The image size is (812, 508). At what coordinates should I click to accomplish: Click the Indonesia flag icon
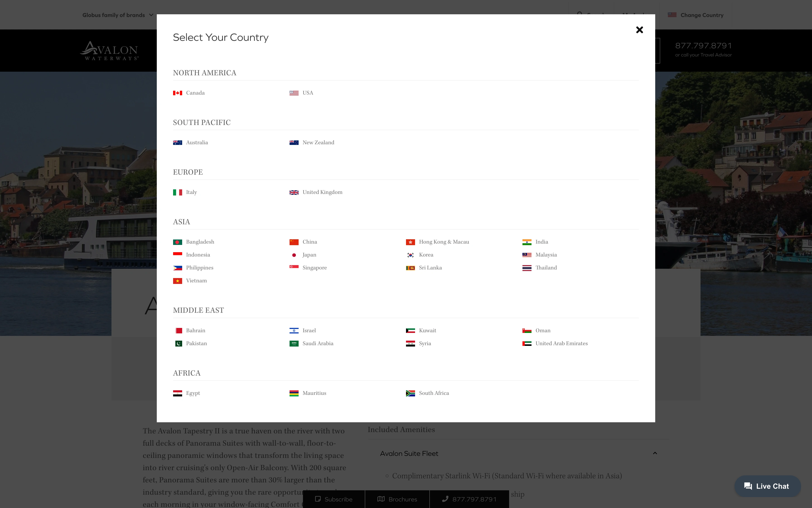(x=177, y=255)
